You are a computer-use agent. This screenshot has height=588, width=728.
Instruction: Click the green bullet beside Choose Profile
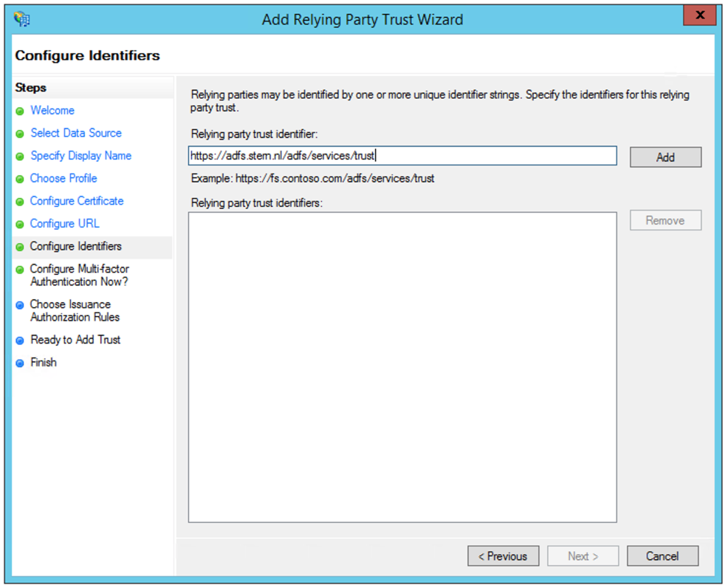point(19,180)
